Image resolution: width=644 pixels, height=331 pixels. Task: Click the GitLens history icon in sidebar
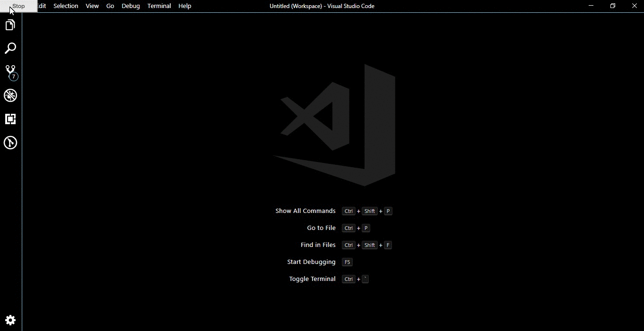coord(10,143)
